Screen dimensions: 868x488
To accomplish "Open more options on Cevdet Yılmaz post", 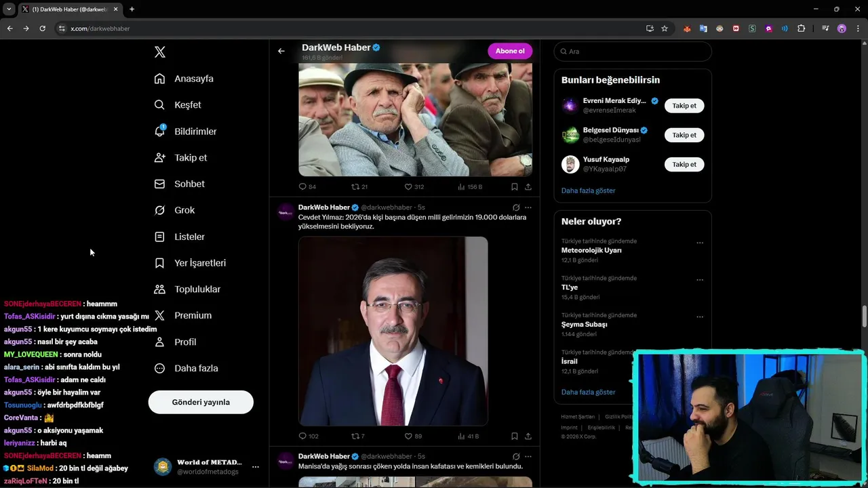I will coord(528,207).
